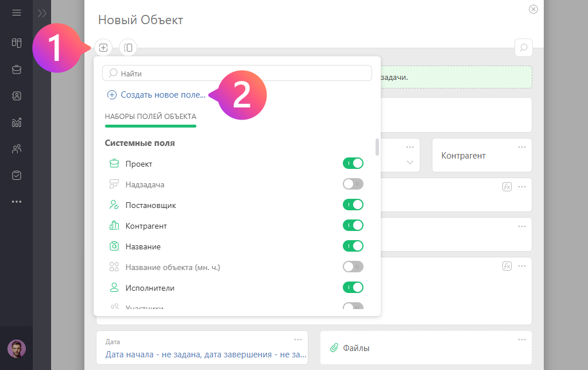The image size is (588, 370).
Task: Open the user avatar in sidebar
Action: click(x=17, y=348)
